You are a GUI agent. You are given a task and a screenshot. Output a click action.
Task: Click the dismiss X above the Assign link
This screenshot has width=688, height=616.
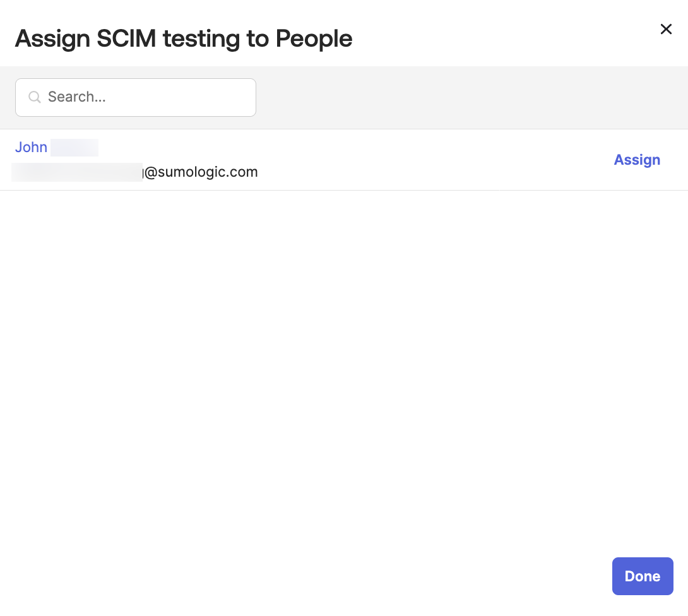click(666, 29)
